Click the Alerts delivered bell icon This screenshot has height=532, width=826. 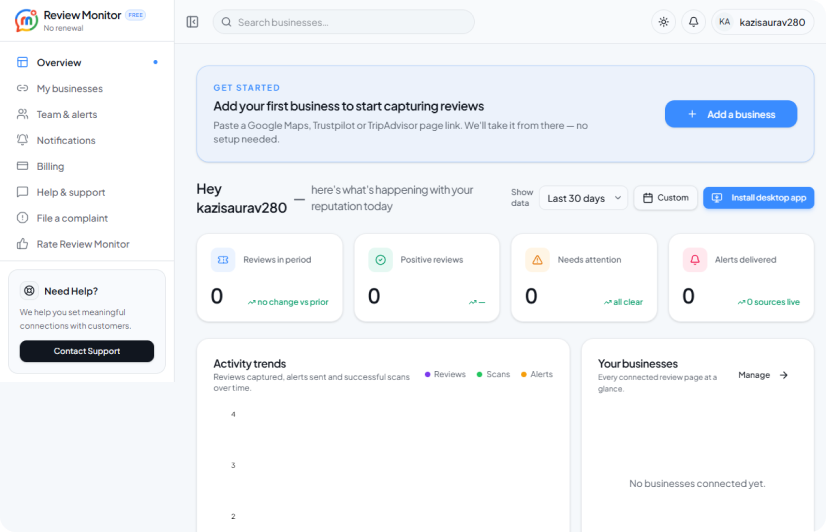[695, 260]
